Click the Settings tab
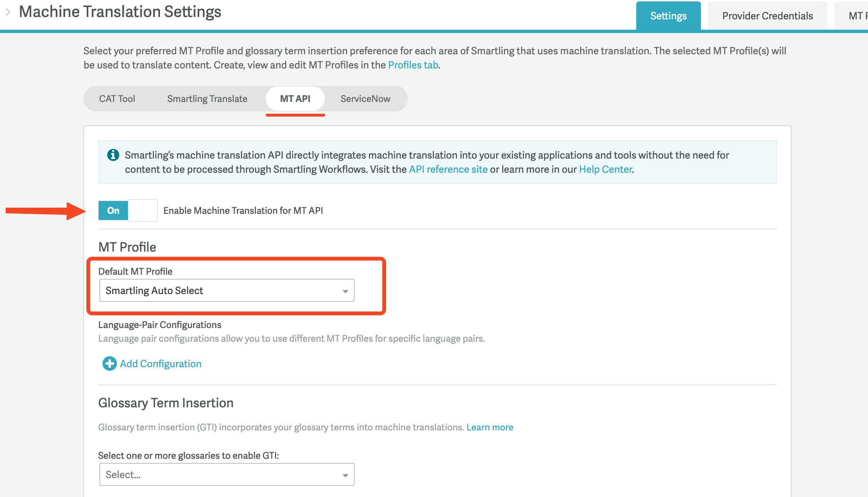The width and height of the screenshot is (868, 497). tap(668, 16)
